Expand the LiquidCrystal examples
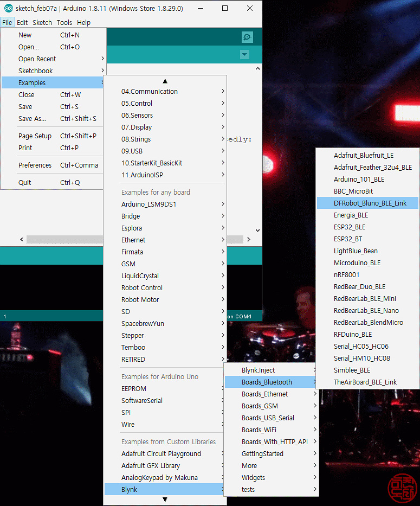This screenshot has width=420, height=506. click(x=165, y=276)
